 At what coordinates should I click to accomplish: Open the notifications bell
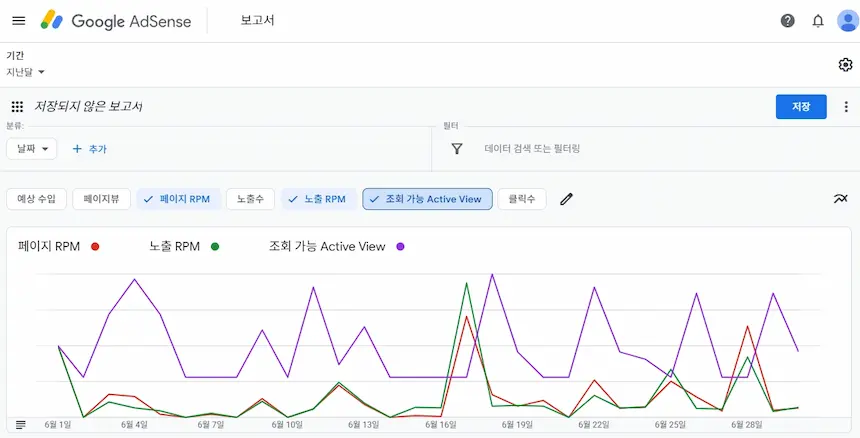click(818, 21)
